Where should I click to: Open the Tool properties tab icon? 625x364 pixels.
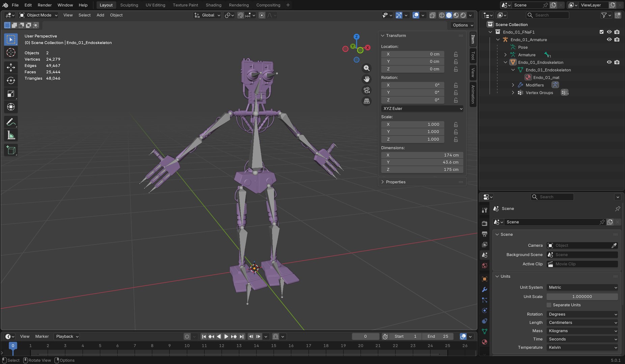click(x=485, y=210)
